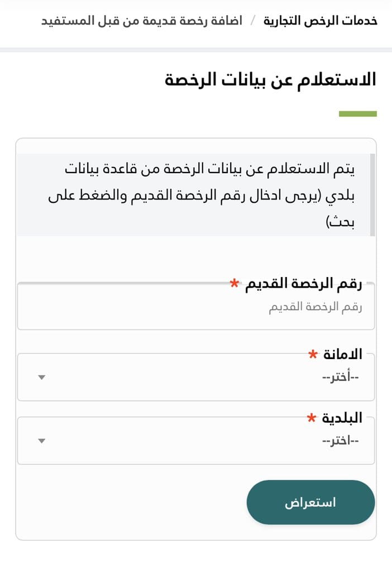The image size is (392, 572).
Task: Select the --اختر-- placeholder in البلدية
Action: 341,441
